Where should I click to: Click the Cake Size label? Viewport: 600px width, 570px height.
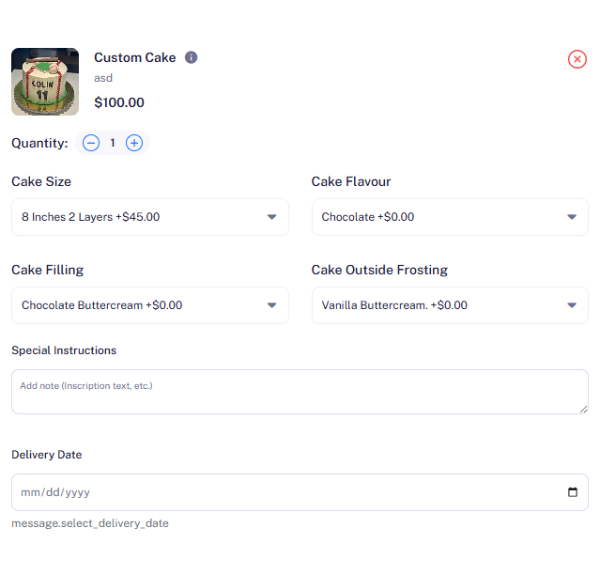(41, 182)
